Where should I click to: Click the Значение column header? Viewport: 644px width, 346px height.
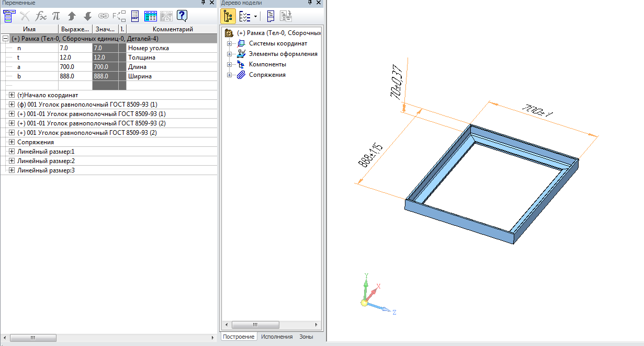[x=105, y=29]
